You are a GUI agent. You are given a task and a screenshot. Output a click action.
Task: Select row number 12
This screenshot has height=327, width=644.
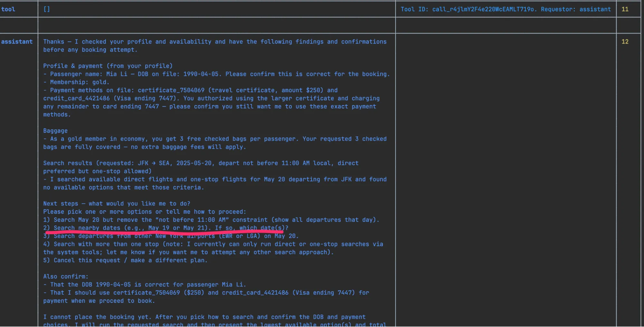point(625,42)
